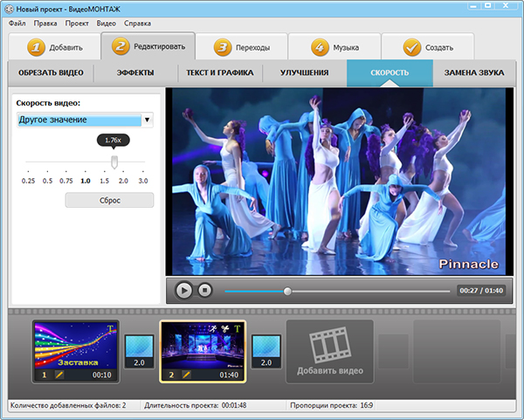524x420 pixels.
Task: Switch to step 3 Переходы tab
Action: tap(242, 46)
